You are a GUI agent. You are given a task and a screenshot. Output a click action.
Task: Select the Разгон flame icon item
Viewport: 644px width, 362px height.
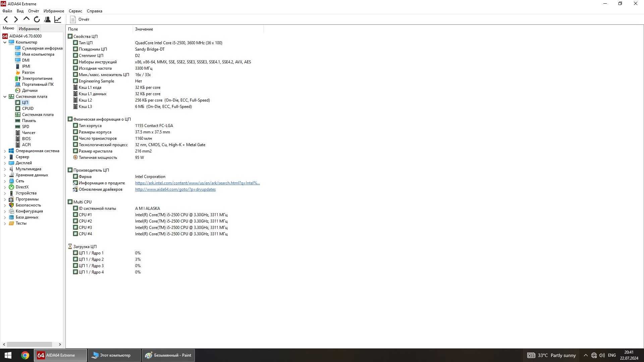(x=18, y=72)
